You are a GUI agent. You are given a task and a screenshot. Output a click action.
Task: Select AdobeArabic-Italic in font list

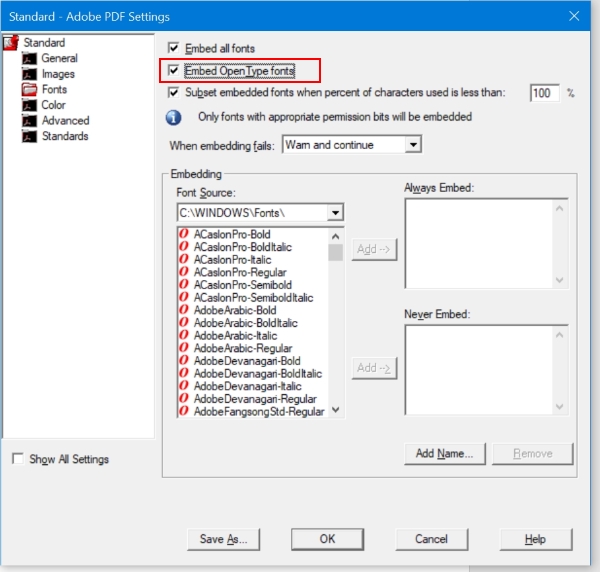(x=235, y=335)
